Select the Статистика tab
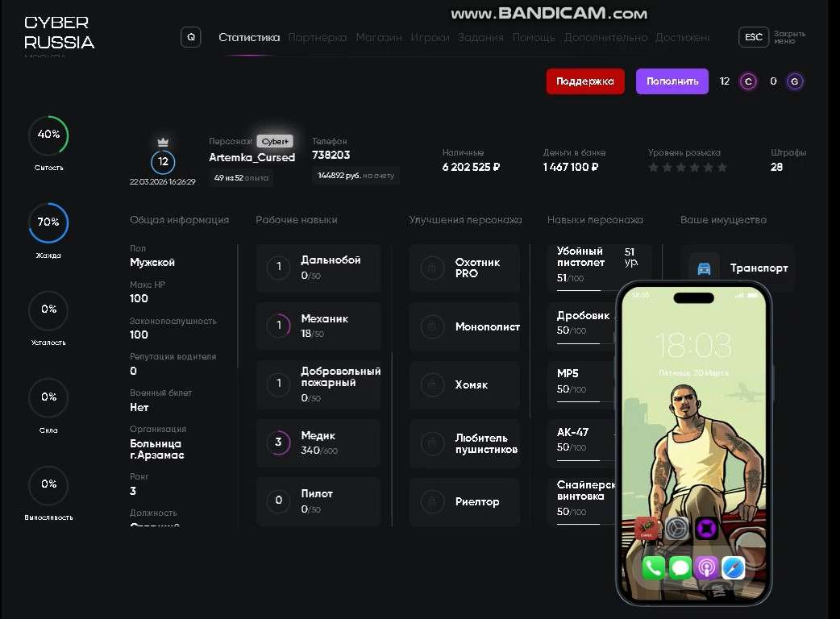 249,38
